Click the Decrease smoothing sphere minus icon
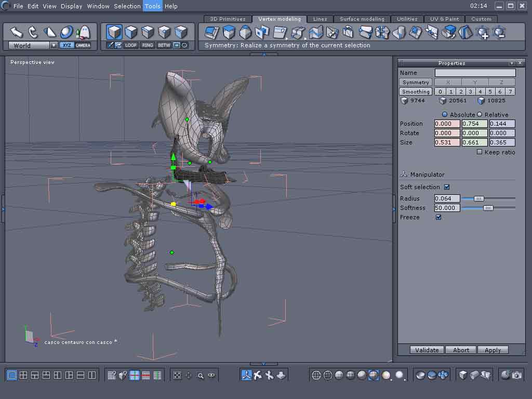The width and height of the screenshot is (532, 399). pos(499,33)
